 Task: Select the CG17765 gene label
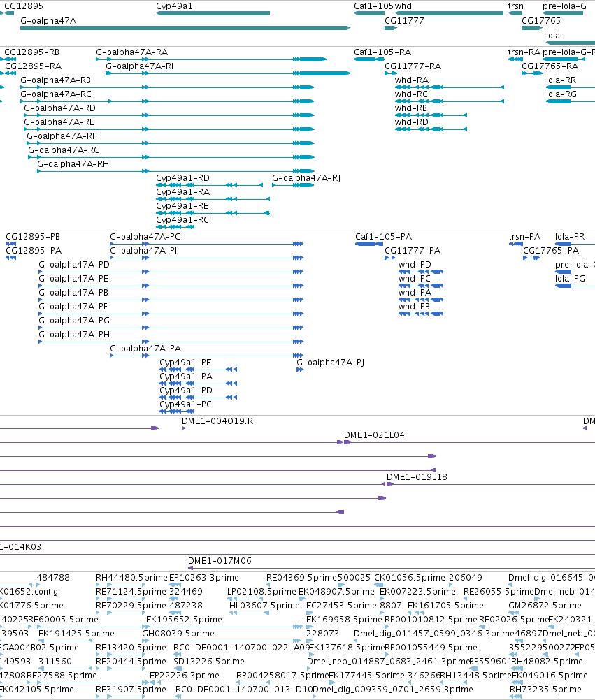[541, 21]
